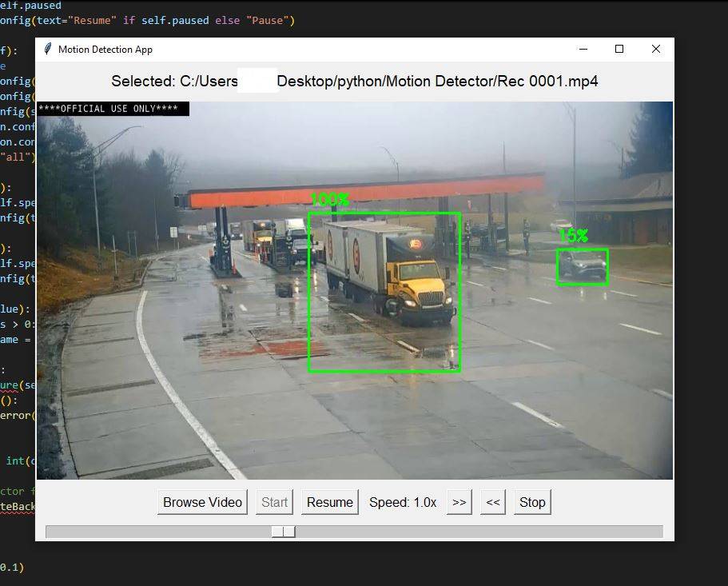Screen dimensions: 728x586
Task: Click the Browse Video button
Action: (202, 502)
